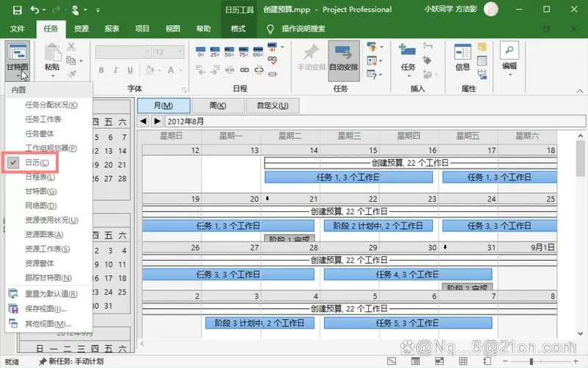Click the Copy icon
Viewport: 588px width, 368px height.
71,60
